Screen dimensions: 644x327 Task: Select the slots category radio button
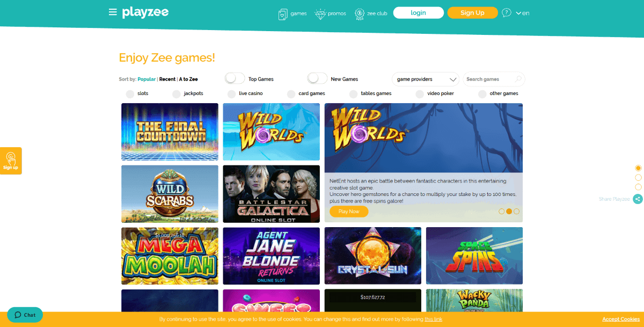[130, 94]
